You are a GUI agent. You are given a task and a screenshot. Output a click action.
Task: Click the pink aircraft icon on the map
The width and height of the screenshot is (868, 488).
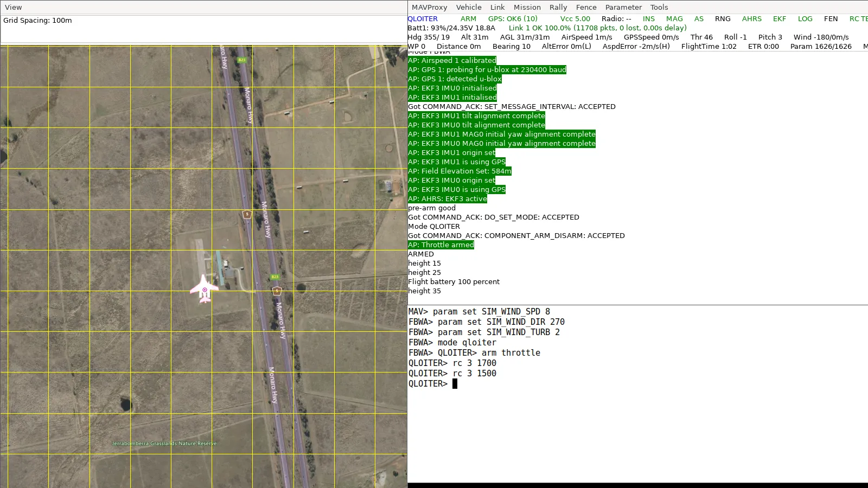204,289
